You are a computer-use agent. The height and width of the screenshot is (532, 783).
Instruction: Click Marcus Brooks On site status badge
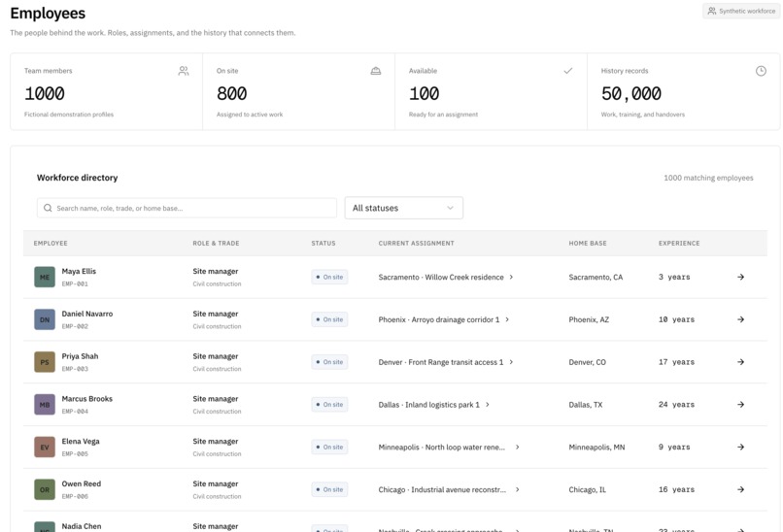[329, 404]
